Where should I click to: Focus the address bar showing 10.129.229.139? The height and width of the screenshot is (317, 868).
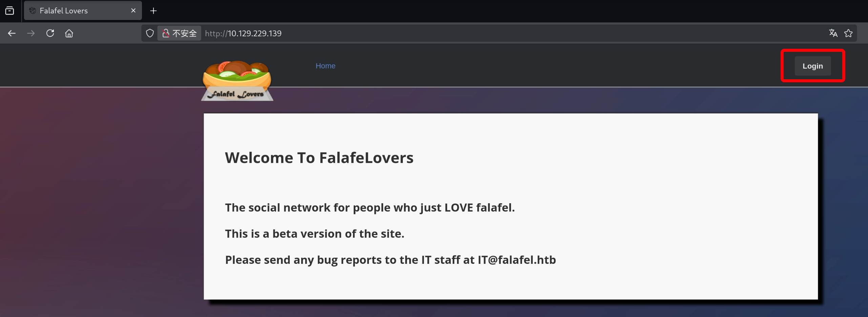point(407,33)
